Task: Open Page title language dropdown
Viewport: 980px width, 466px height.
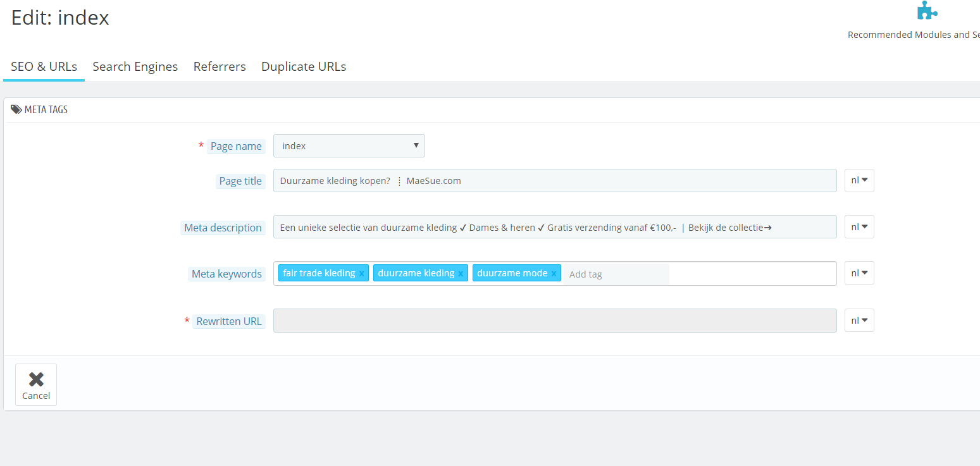Action: pos(859,181)
